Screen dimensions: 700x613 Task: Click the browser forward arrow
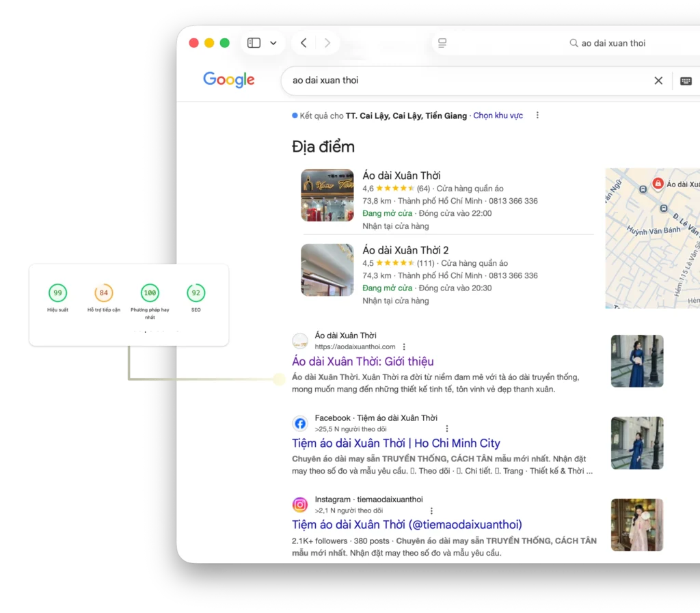tap(327, 43)
